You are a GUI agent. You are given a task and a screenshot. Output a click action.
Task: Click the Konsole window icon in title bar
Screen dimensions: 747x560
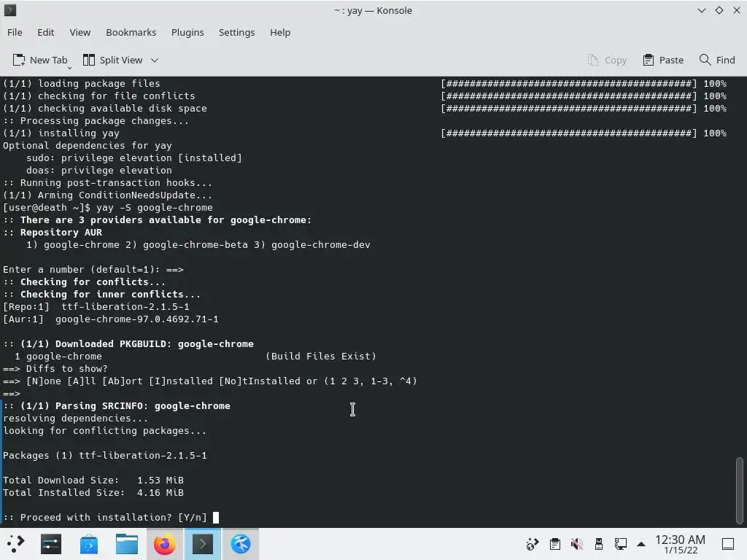coord(10,10)
